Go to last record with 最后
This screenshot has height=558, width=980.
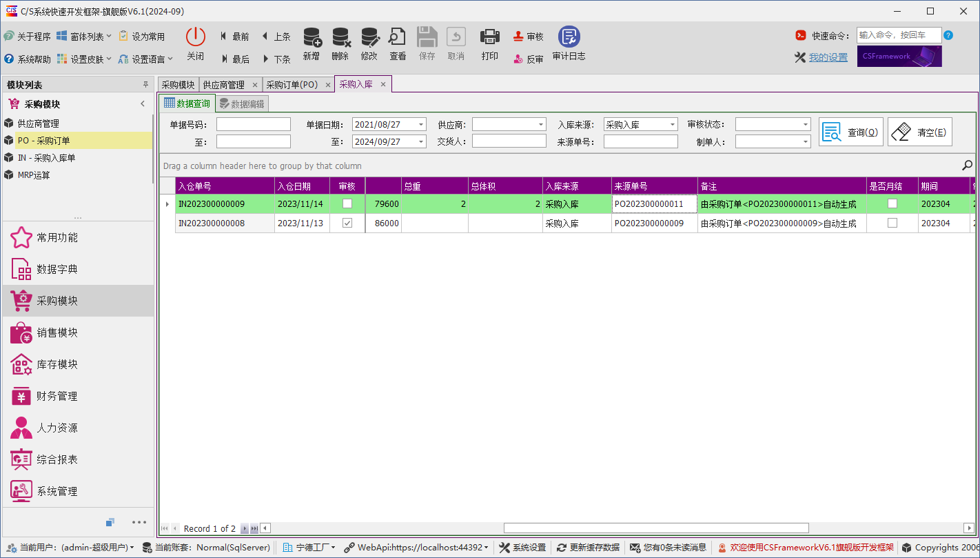click(x=234, y=59)
